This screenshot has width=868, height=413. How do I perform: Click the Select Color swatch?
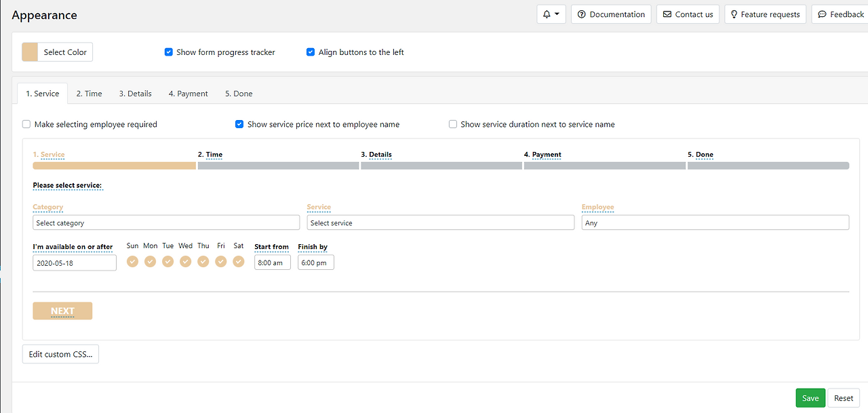point(30,52)
